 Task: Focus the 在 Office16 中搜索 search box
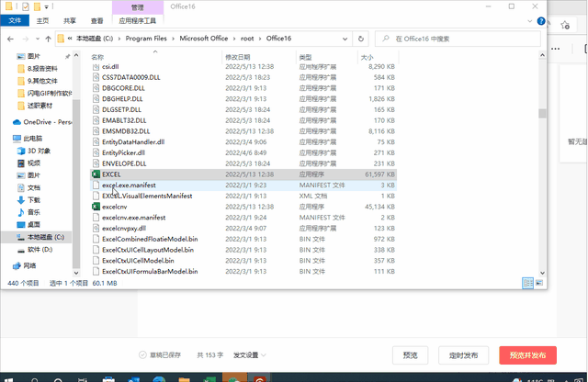[x=458, y=39]
